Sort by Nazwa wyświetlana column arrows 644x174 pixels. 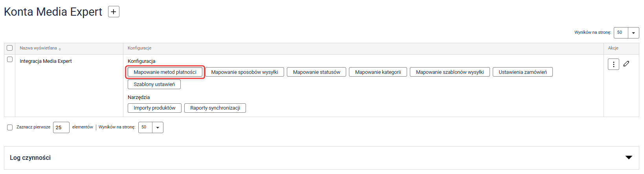point(60,49)
